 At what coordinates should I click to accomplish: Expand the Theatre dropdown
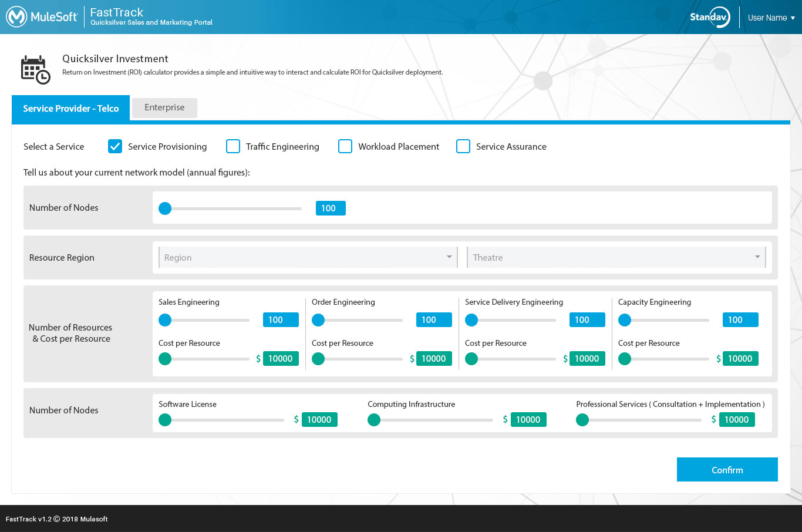pos(616,257)
